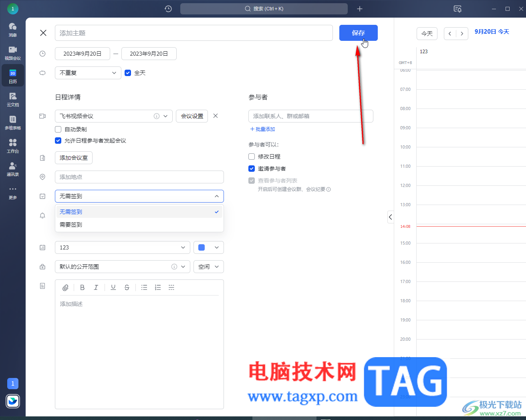Insert bulleted list in description
The width and height of the screenshot is (526, 420).
coord(144,287)
